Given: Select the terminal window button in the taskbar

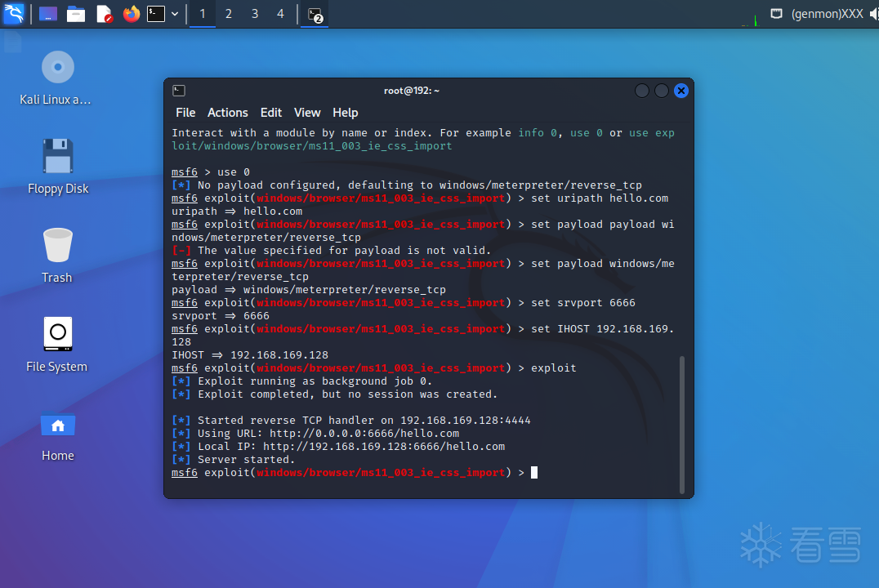Looking at the screenshot, I should pos(315,14).
